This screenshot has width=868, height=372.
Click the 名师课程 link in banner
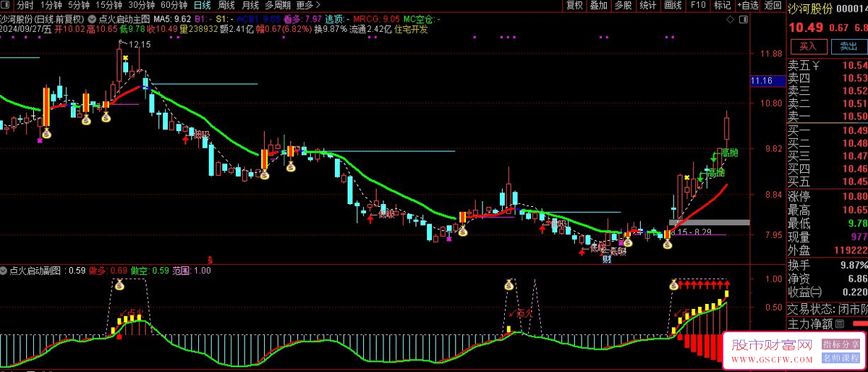tap(841, 358)
